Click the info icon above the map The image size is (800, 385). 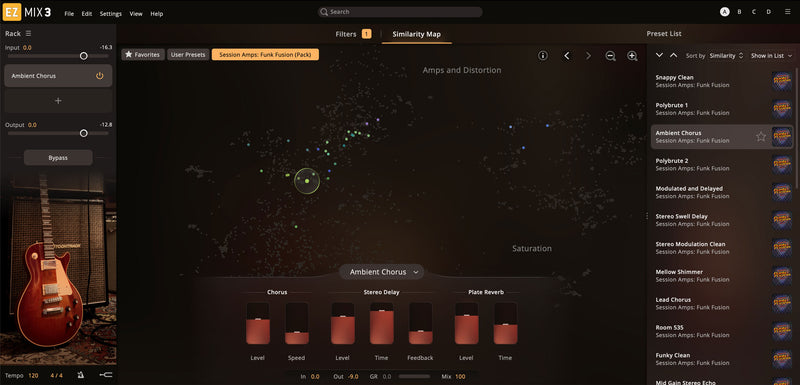tap(543, 56)
